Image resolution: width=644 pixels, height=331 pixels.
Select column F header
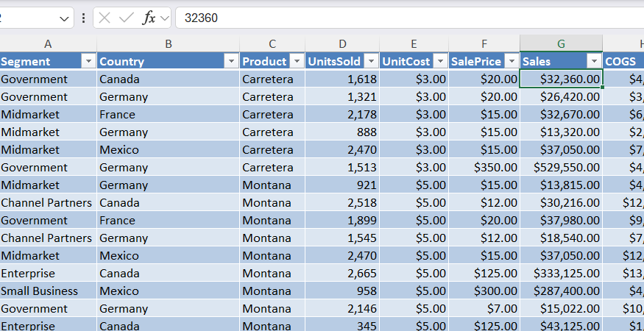(x=484, y=44)
